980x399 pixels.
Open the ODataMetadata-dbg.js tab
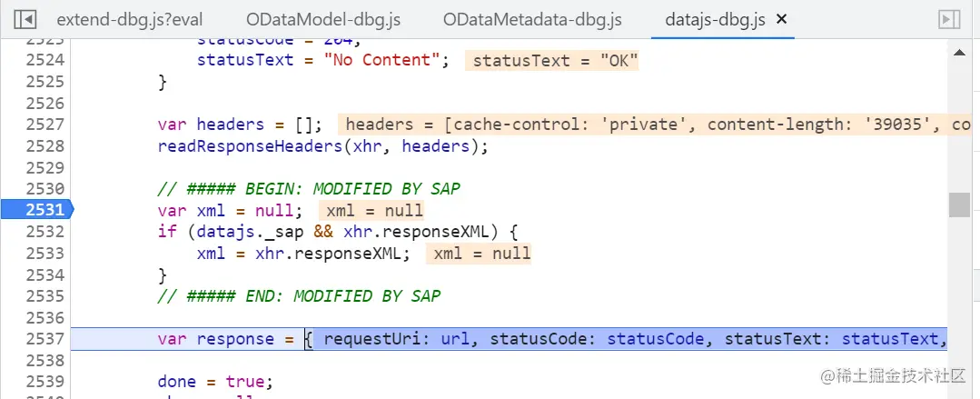(532, 19)
